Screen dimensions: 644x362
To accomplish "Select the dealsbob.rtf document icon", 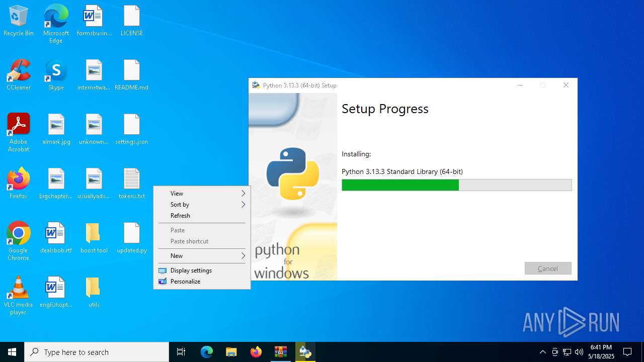I will coord(56,238).
